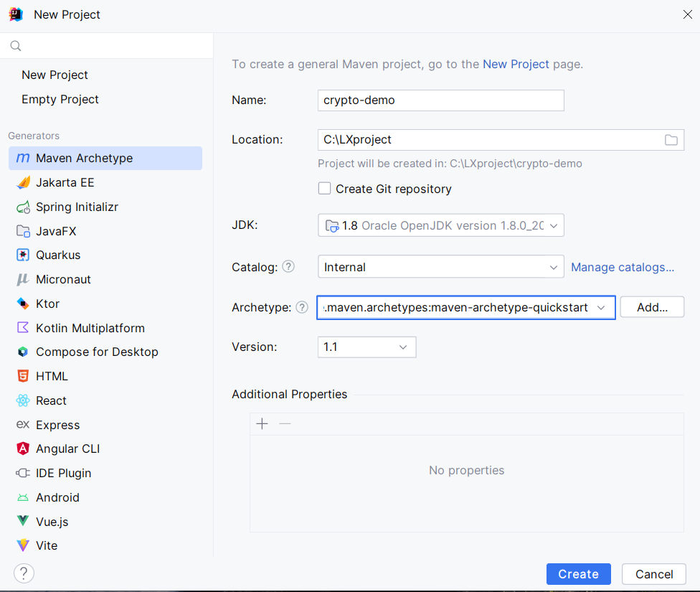Click the Android robot icon
Viewport: 700px width, 592px height.
[x=23, y=497]
